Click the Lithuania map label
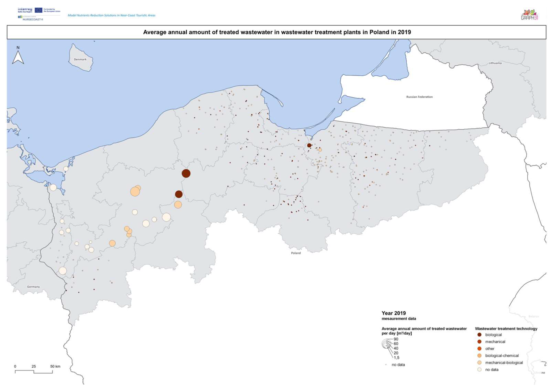 (495, 63)
